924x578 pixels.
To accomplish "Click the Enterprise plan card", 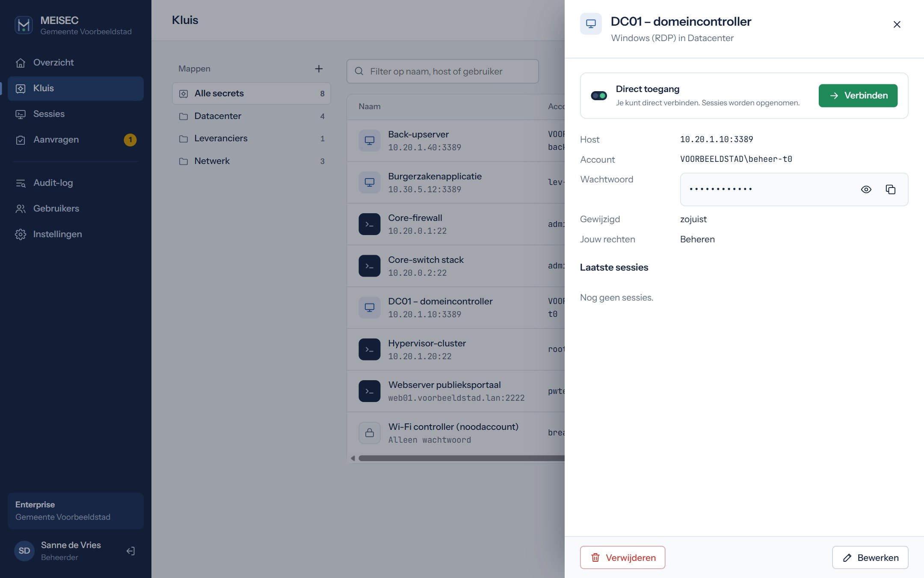I will tap(76, 511).
